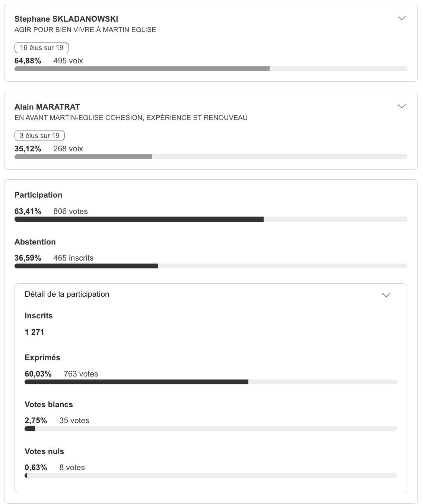Click the '3 élus sur 19' badge
Image resolution: width=423 pixels, height=504 pixels.
coord(39,135)
